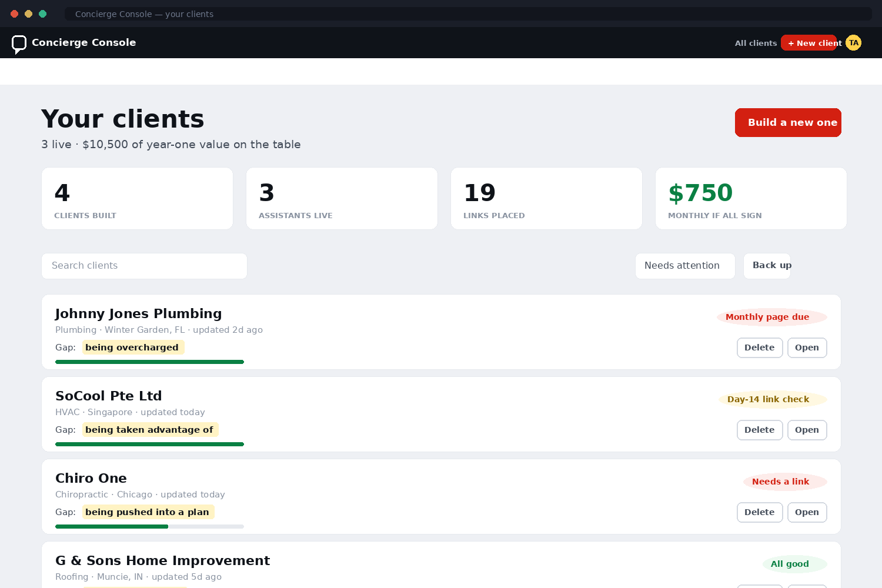
Task: Delete the SoCool Pte Ltd client
Action: (x=760, y=430)
